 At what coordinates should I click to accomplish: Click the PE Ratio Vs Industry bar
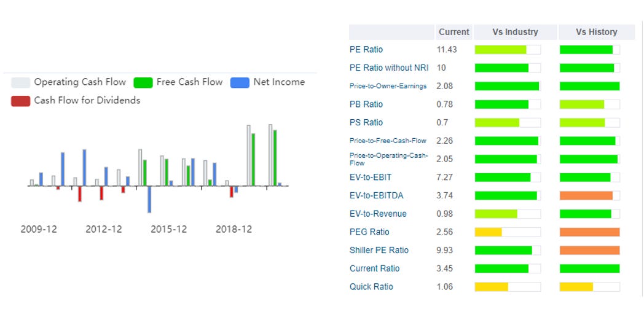tap(508, 50)
